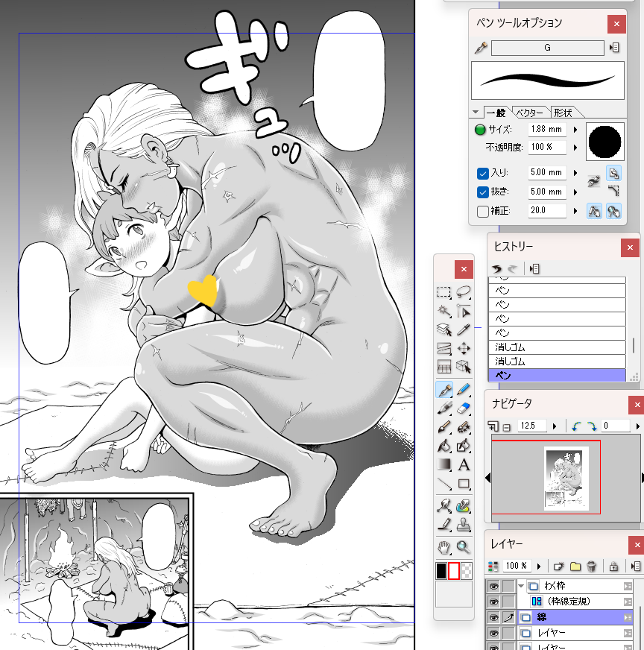This screenshot has width=644, height=650.
Task: Toggle visibility of わく枠 layer
Action: [x=493, y=586]
